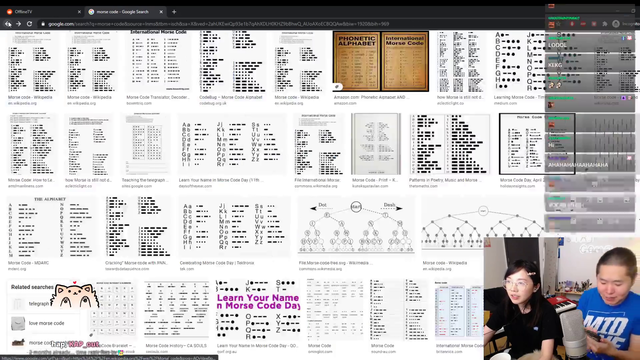Open the Morse Code History CA SOULS image
This screenshot has height=360, width=640.
tap(176, 310)
